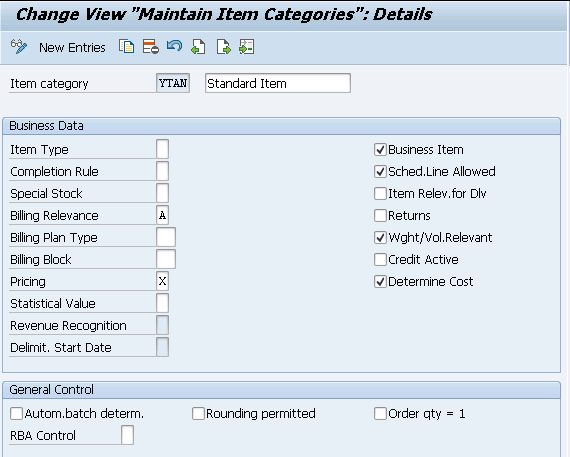Uncheck the Business Item checkbox
This screenshot has height=457, width=570.
(380, 150)
